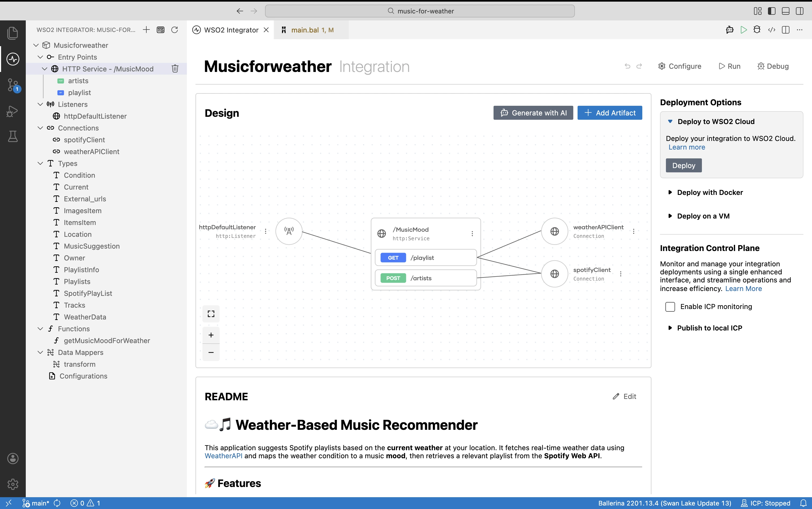Click the music-for-weather search field

click(x=420, y=11)
